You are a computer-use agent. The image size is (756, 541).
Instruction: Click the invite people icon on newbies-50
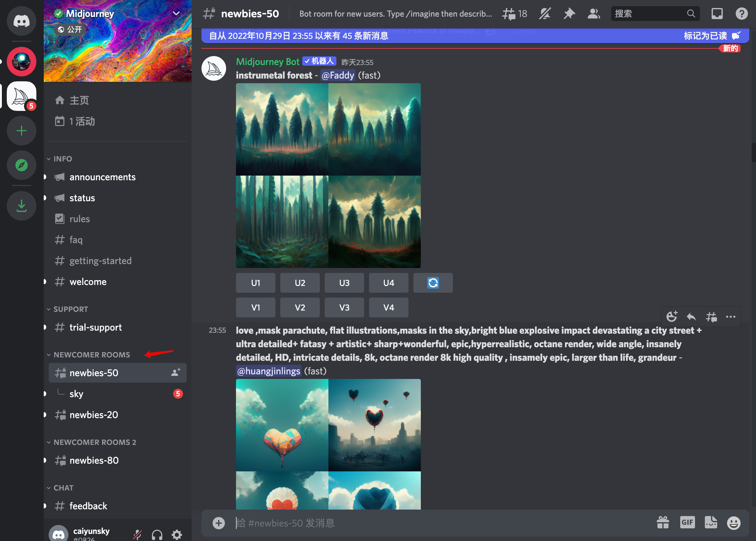(176, 372)
